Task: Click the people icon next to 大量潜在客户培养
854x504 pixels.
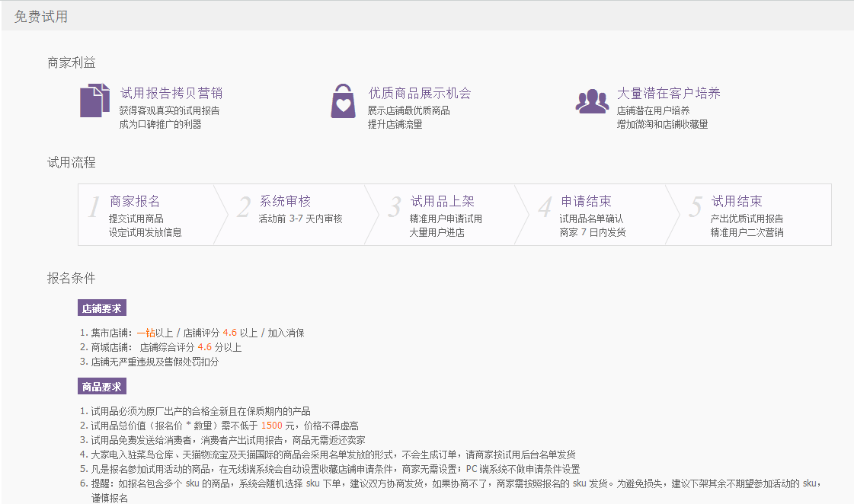Action: click(x=592, y=100)
